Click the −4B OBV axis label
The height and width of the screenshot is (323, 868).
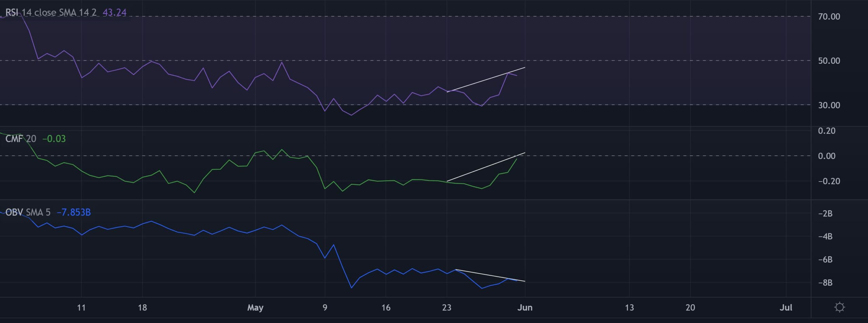825,236
